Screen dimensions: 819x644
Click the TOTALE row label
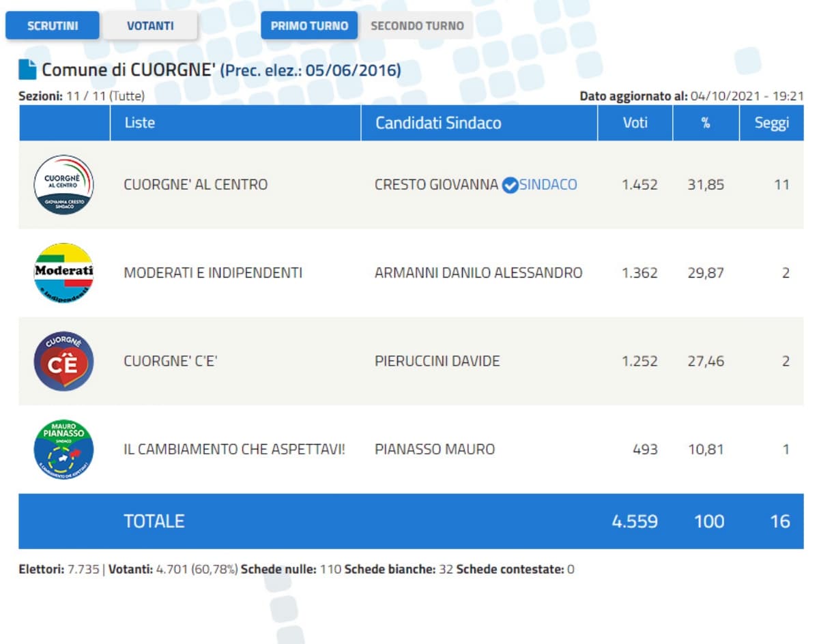tap(154, 521)
